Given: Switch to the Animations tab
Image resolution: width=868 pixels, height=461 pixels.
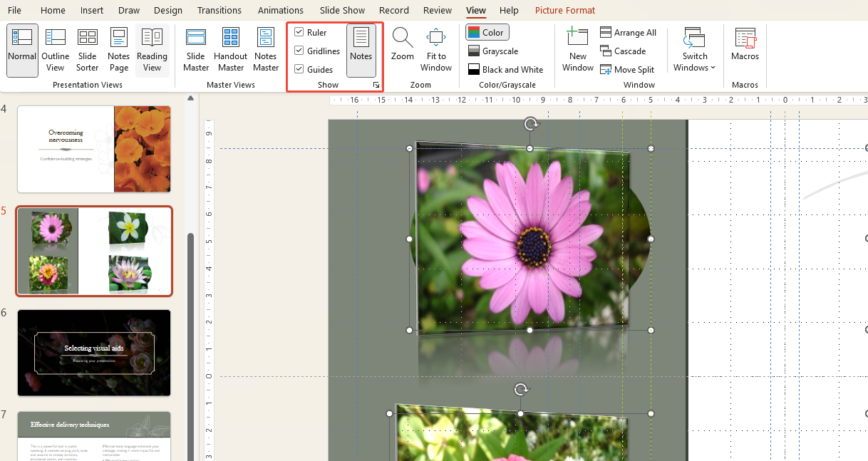Looking at the screenshot, I should pos(280,11).
